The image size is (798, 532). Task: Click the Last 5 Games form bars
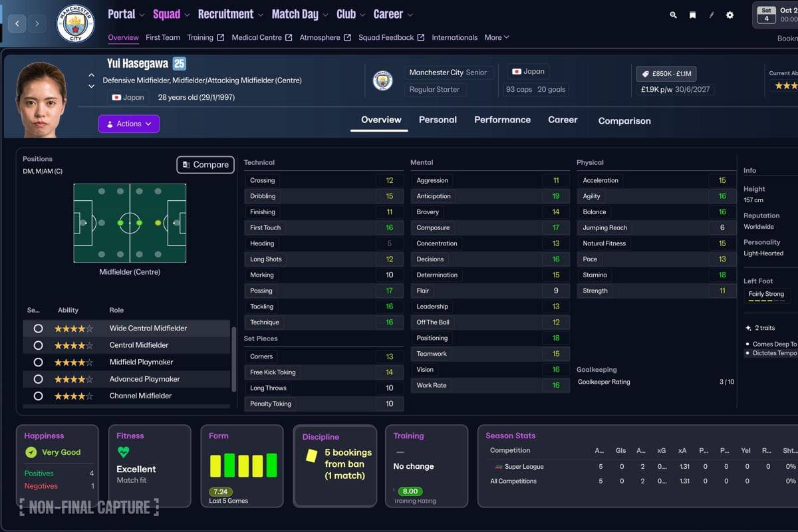click(242, 465)
